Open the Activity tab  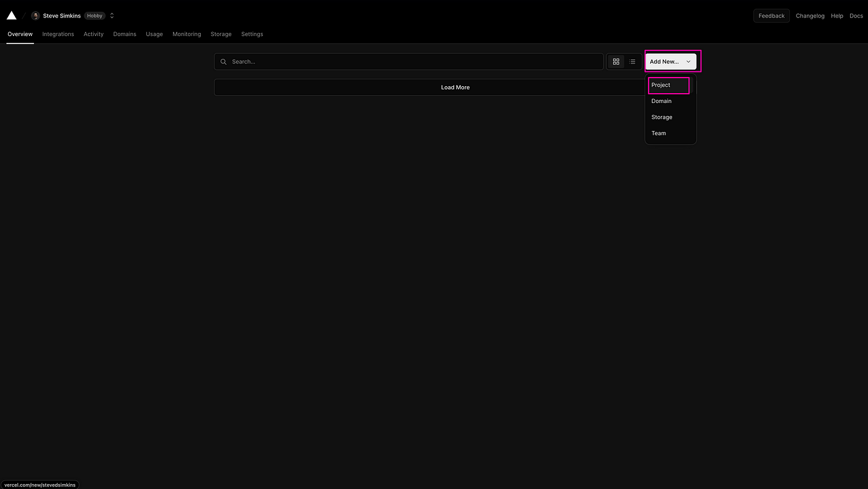(94, 34)
